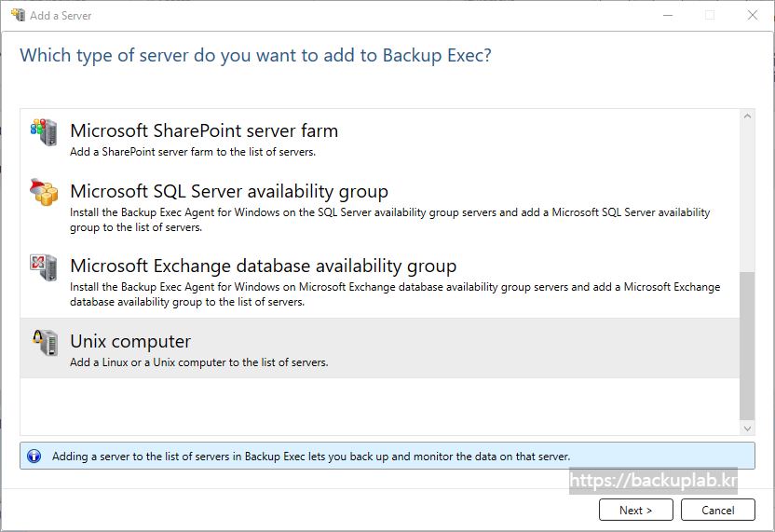Choose Microsoft Exchange database availability group

(x=263, y=266)
